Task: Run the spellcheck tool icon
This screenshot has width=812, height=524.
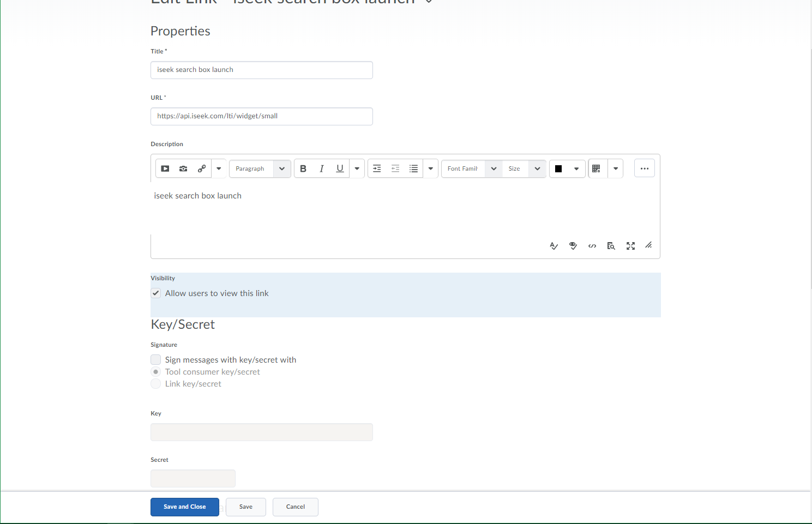Action: tap(554, 246)
